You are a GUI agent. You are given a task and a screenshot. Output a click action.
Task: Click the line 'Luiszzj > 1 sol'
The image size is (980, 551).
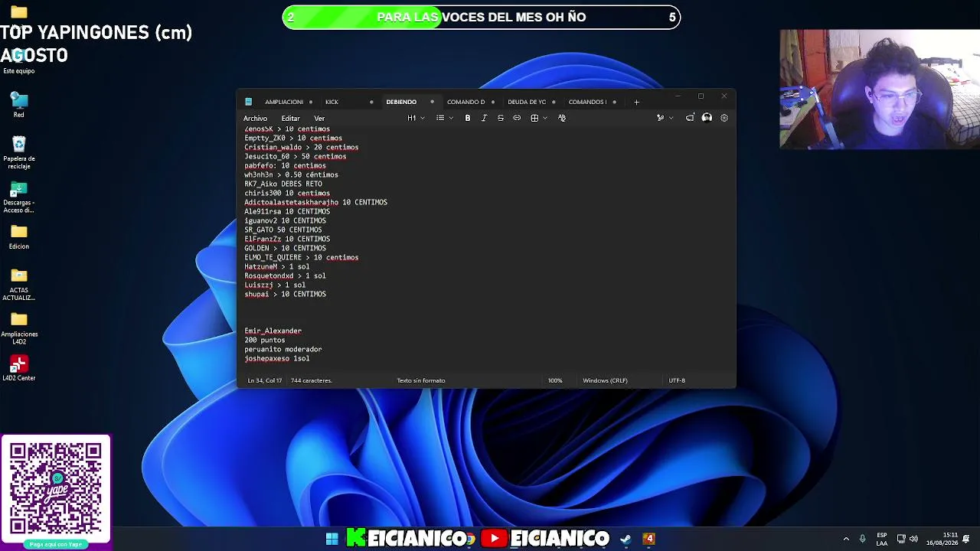(275, 285)
